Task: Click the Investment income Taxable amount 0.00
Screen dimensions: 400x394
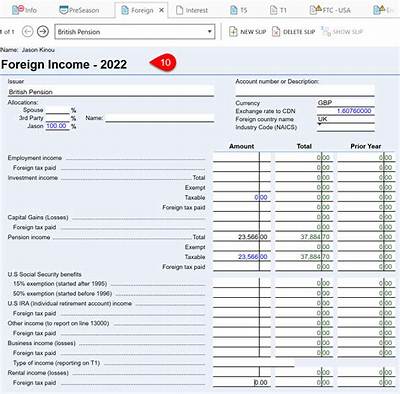Action: [x=242, y=197]
